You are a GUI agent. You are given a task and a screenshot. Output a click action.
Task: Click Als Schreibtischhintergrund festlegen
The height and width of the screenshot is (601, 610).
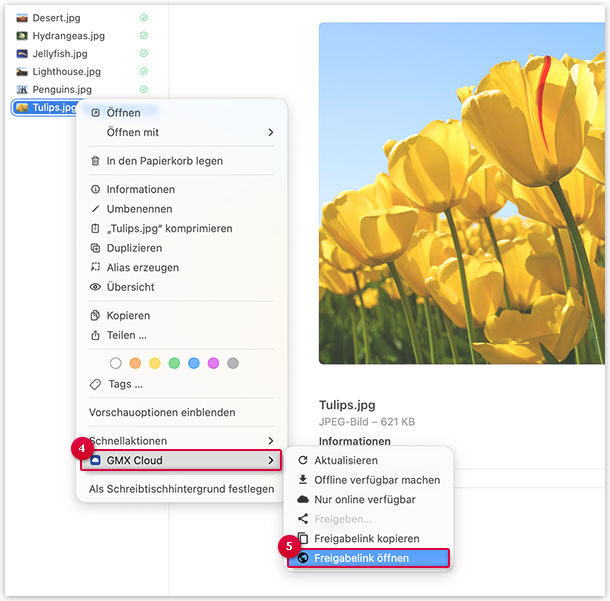point(181,489)
